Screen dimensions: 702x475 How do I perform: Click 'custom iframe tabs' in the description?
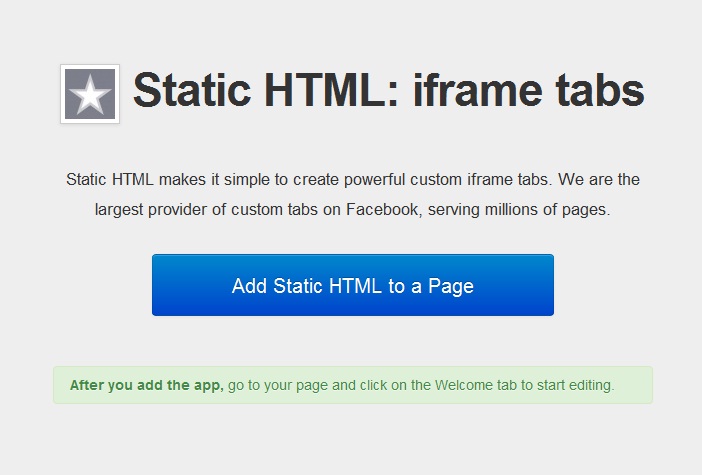[479, 180]
